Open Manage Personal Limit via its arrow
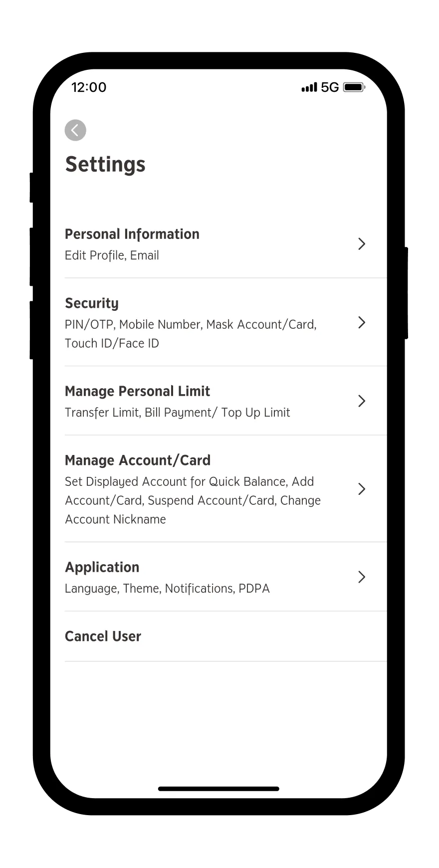This screenshot has width=439, height=868. [362, 401]
